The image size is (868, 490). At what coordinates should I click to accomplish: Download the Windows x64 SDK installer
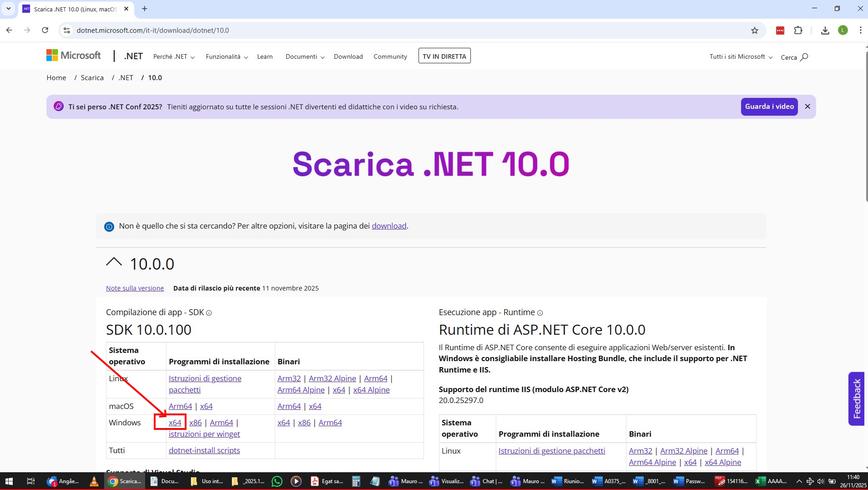click(175, 423)
